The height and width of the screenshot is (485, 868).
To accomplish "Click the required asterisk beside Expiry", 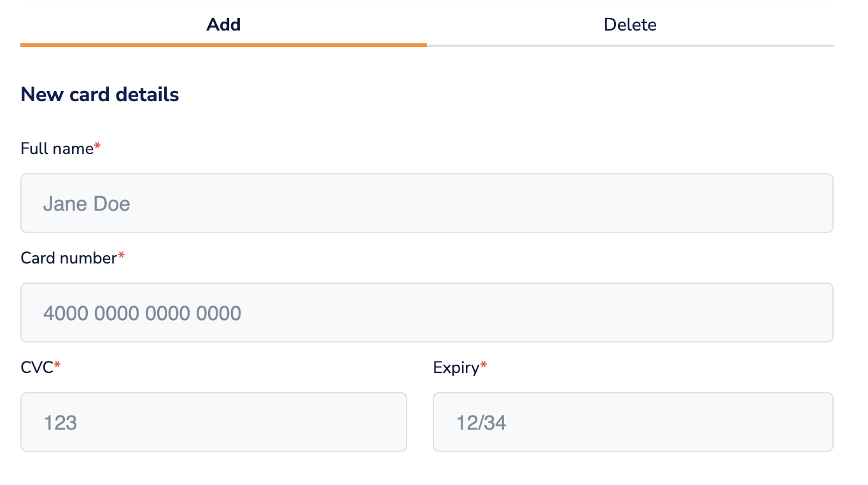I will tap(484, 366).
